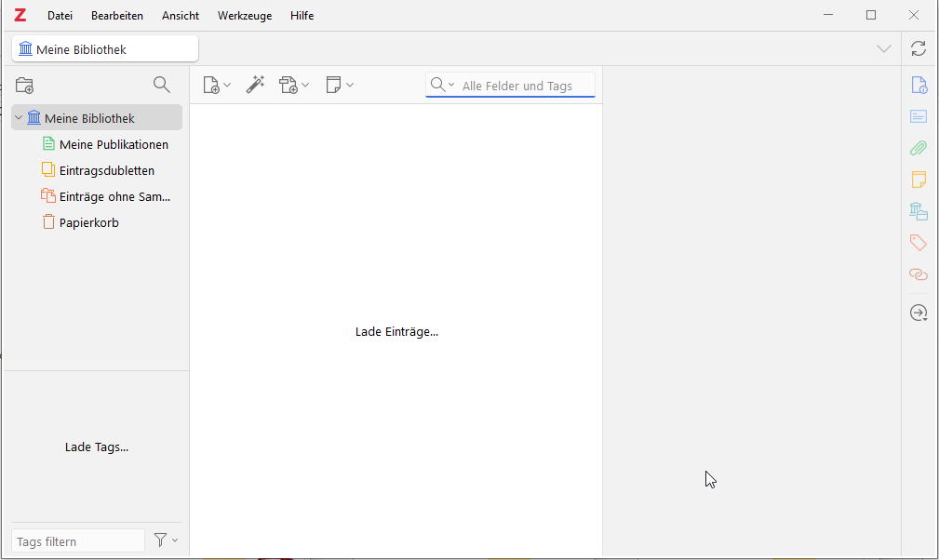Select the Tags section icon
The height and width of the screenshot is (560, 939).
pyautogui.click(x=918, y=242)
